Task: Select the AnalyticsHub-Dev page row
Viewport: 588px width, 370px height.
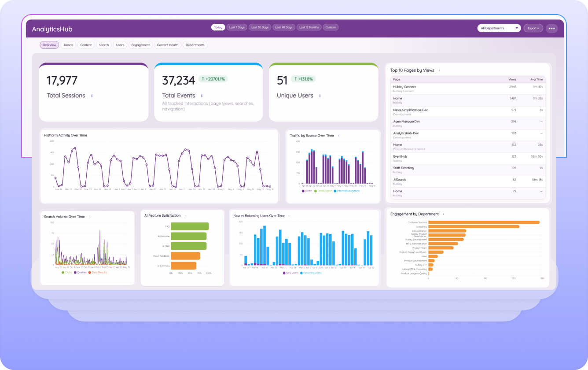Action: pyautogui.click(x=468, y=135)
